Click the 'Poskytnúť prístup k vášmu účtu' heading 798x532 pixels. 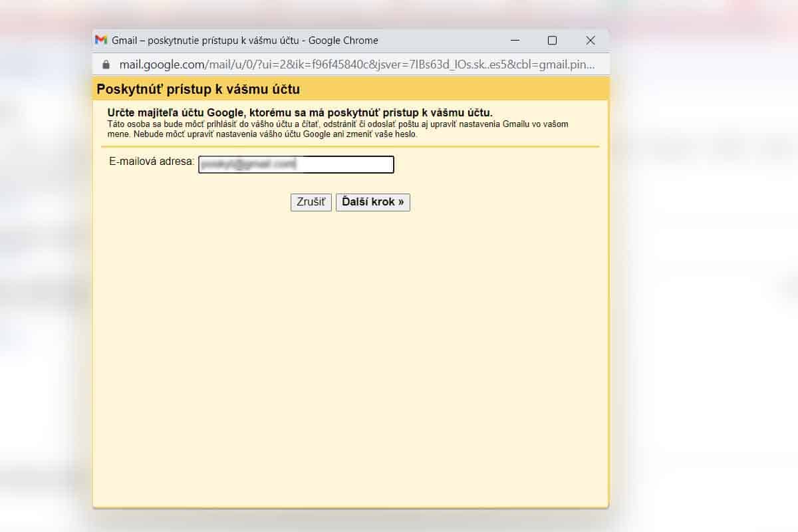pyautogui.click(x=198, y=89)
